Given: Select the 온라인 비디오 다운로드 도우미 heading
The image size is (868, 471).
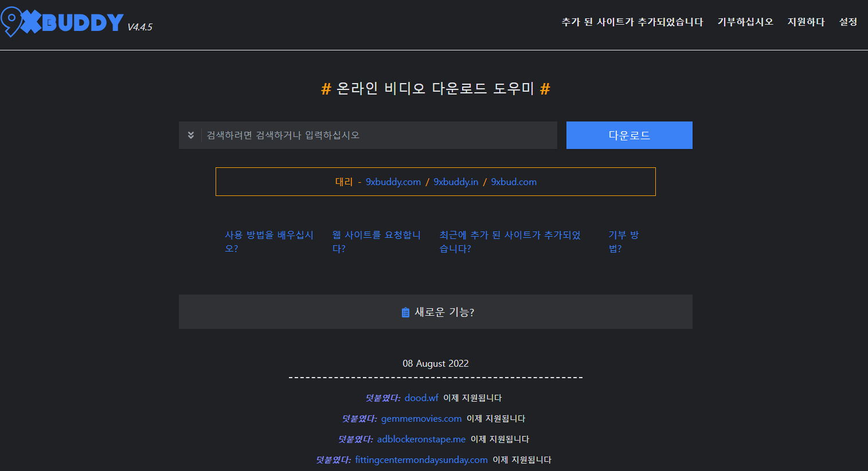Looking at the screenshot, I should coord(435,88).
